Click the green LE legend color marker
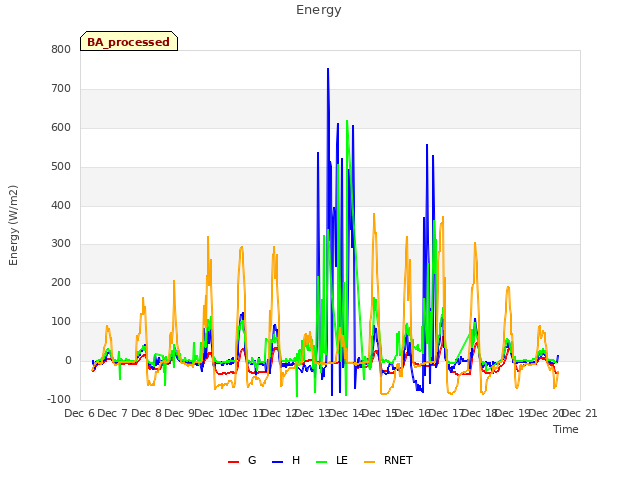 pyautogui.click(x=322, y=462)
